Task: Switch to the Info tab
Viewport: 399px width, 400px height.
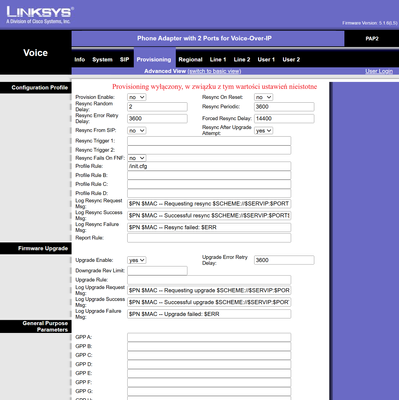Action: pos(80,59)
